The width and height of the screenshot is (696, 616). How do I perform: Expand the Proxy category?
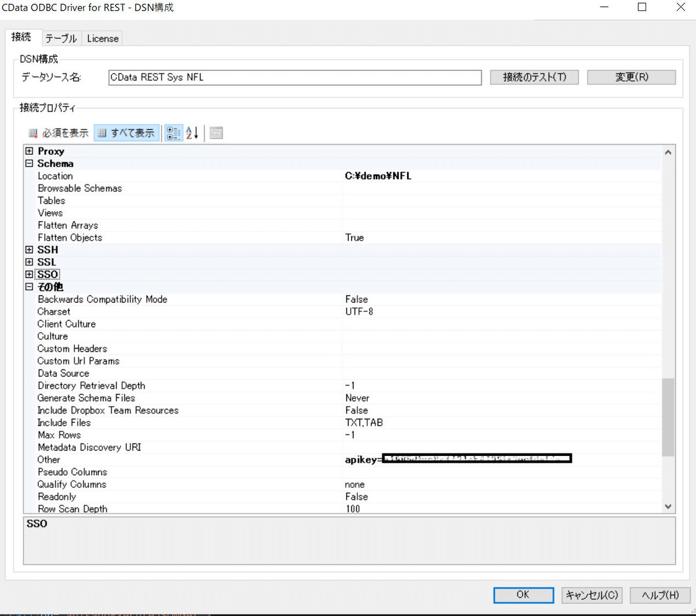click(29, 151)
